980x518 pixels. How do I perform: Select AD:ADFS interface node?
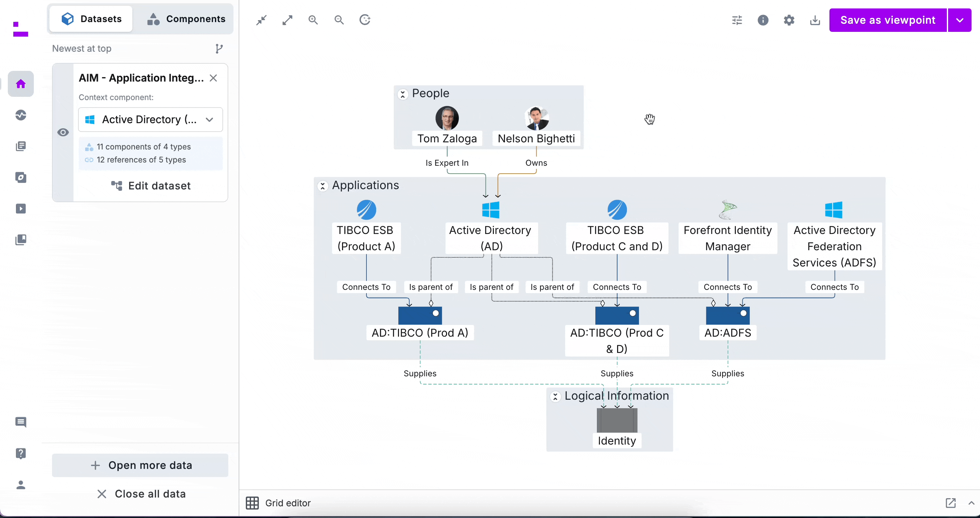[728, 323]
